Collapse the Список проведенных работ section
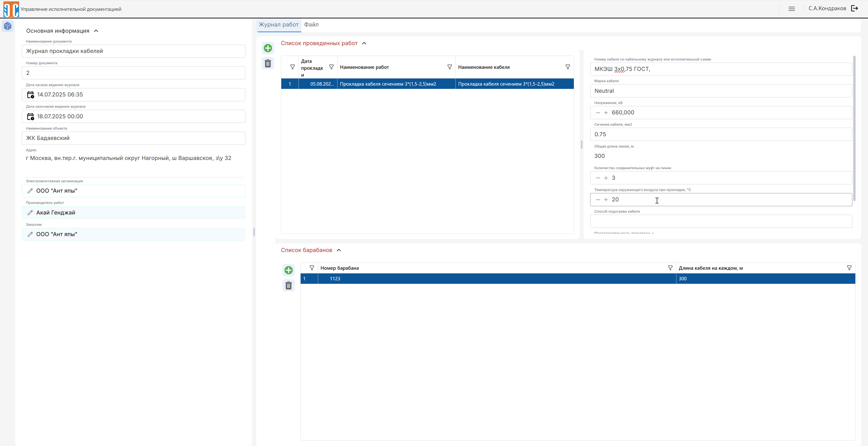This screenshot has width=868, height=446. pyautogui.click(x=364, y=43)
